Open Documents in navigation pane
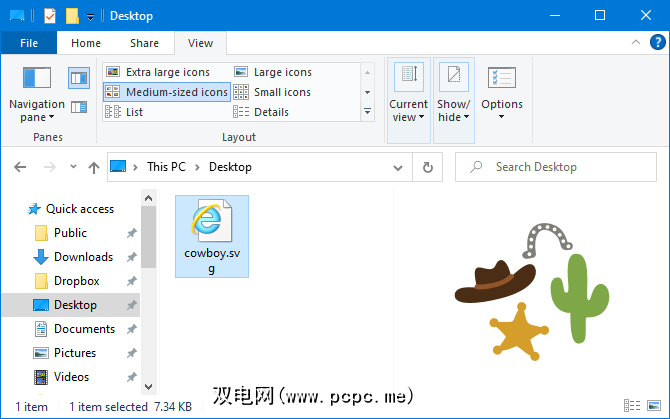The width and height of the screenshot is (670, 419). (x=84, y=329)
